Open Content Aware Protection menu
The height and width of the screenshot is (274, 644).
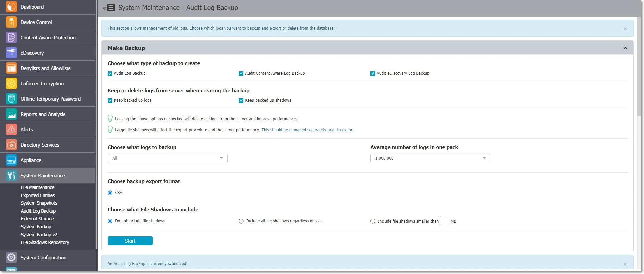click(48, 37)
